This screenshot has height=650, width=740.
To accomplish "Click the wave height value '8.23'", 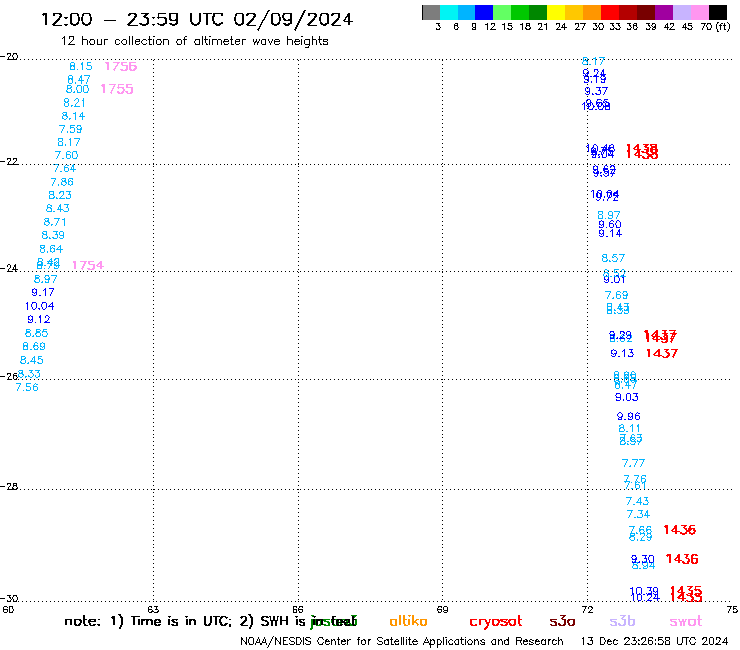I will coord(60,195).
